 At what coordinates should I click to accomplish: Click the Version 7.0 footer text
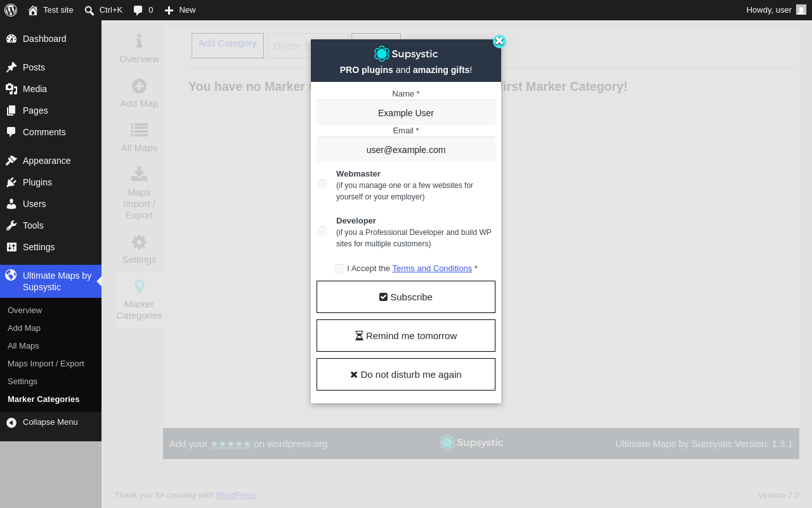click(x=778, y=495)
